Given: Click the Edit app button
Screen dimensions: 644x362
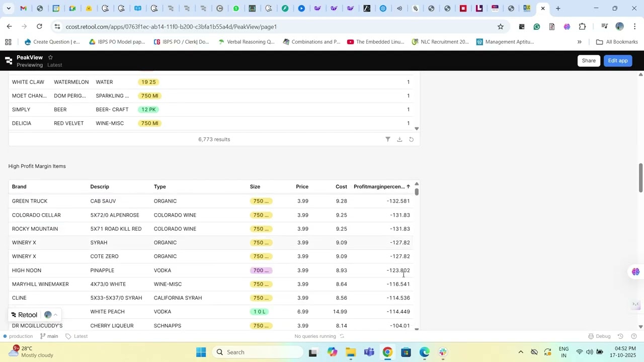Looking at the screenshot, I should pos(618,61).
